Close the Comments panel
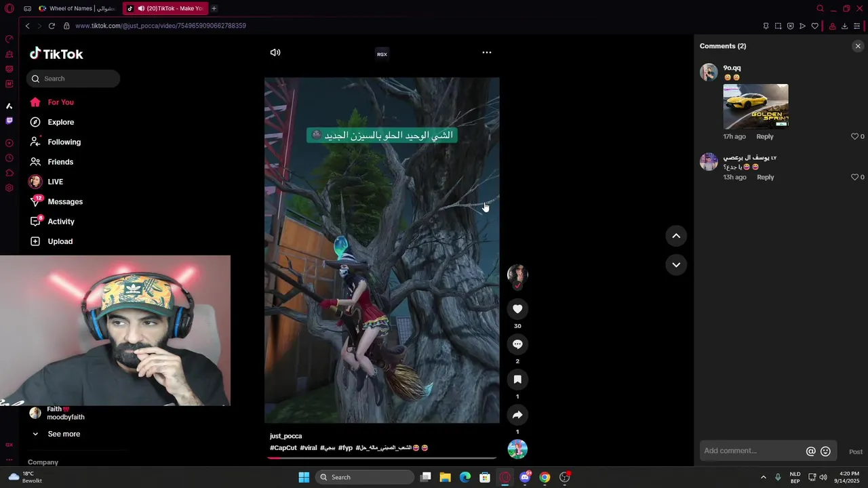The width and height of the screenshot is (868, 488). coord(858,46)
